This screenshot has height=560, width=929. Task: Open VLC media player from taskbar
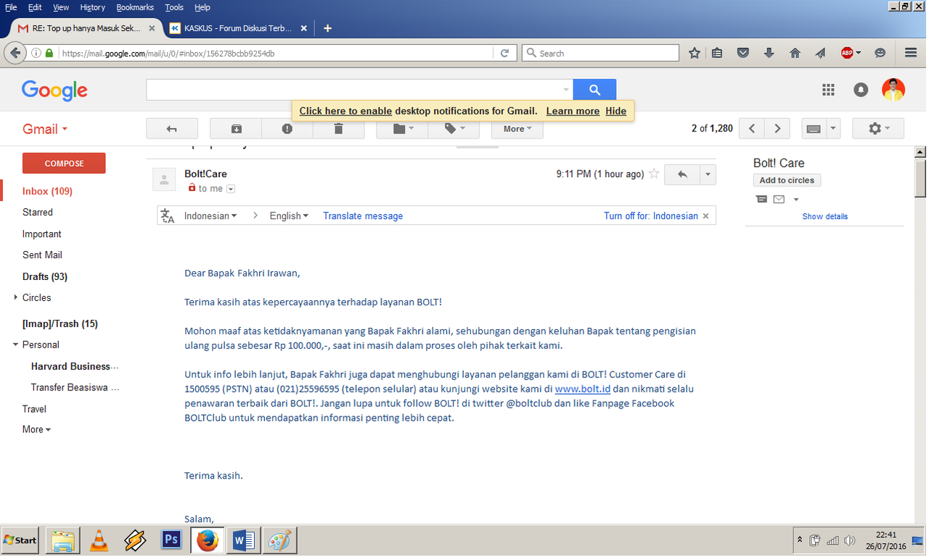[99, 540]
